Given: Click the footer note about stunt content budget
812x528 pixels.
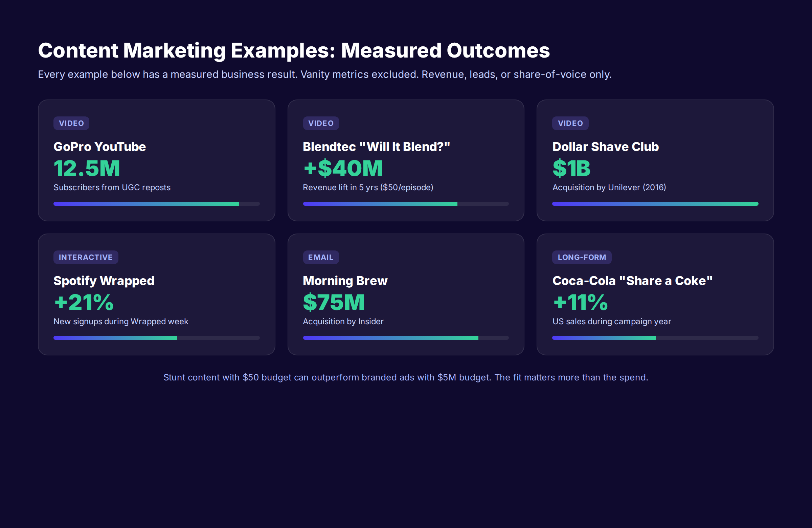Looking at the screenshot, I should [x=406, y=377].
